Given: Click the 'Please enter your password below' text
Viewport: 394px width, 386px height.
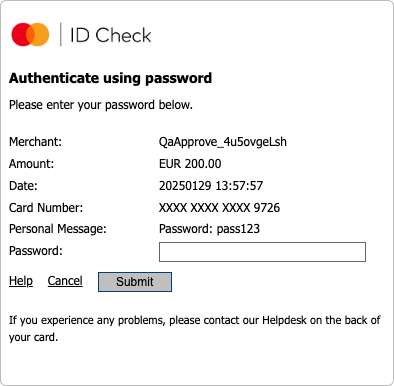Looking at the screenshot, I should [101, 105].
